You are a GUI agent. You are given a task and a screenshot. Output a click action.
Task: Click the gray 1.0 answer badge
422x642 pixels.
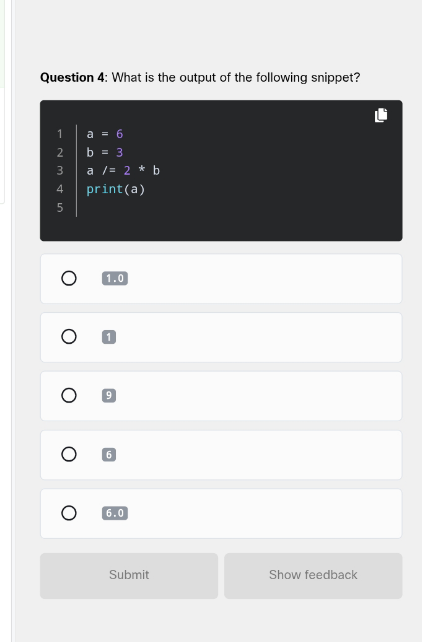pos(115,278)
